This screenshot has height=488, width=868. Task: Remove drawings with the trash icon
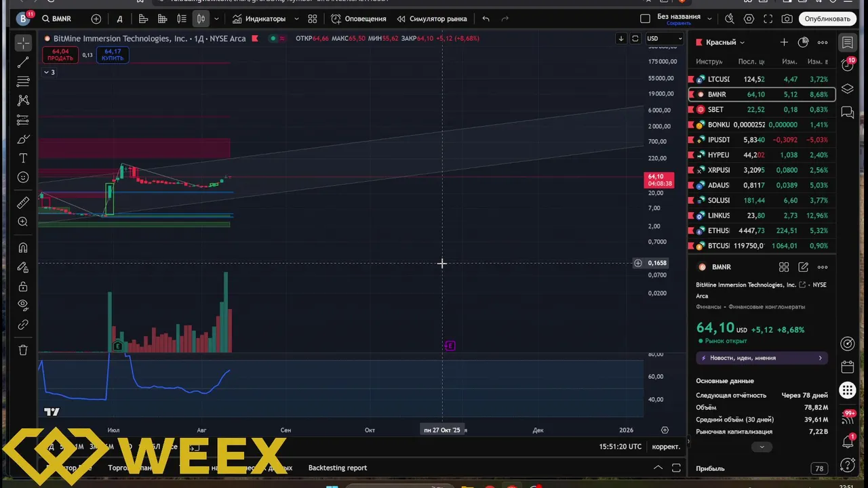tap(23, 350)
